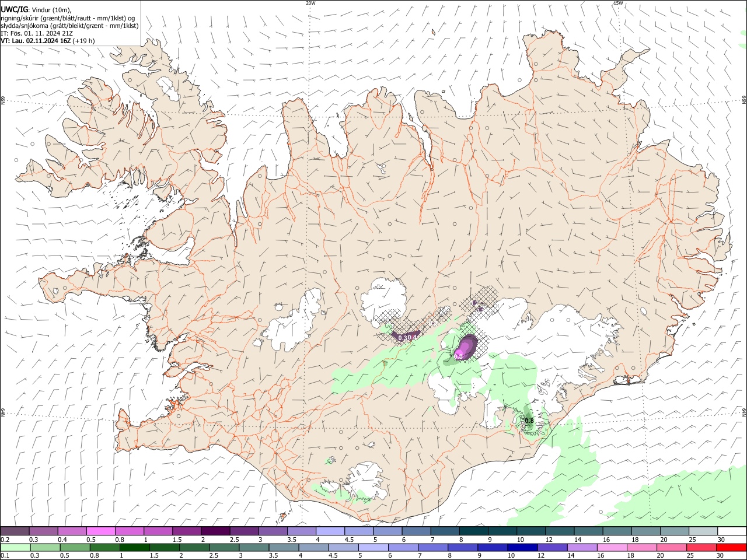The width and height of the screenshot is (747, 560).
Task: Click the pale green 0.1 swatch in the lower legend row
Action: (x=15, y=547)
